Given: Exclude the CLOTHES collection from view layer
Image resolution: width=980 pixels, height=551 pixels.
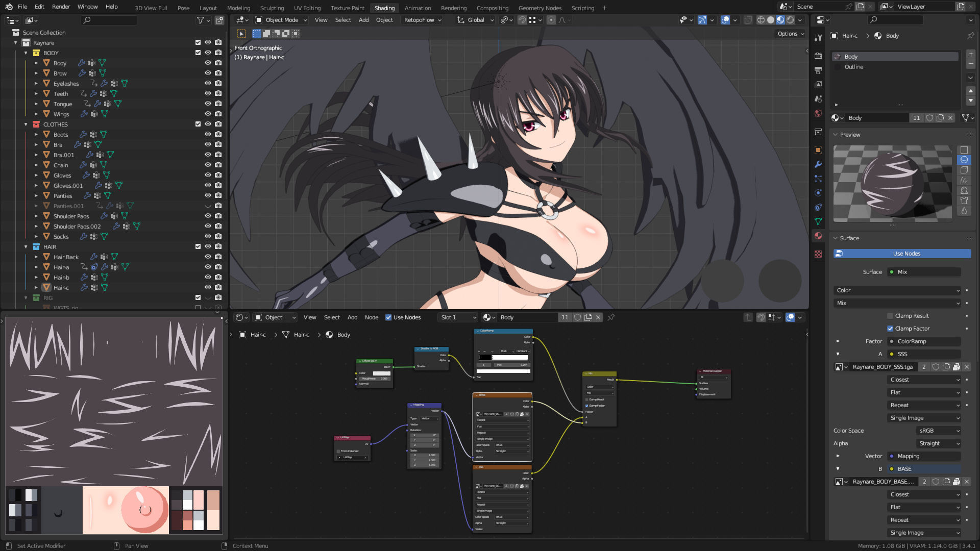Looking at the screenshot, I should click(x=198, y=124).
